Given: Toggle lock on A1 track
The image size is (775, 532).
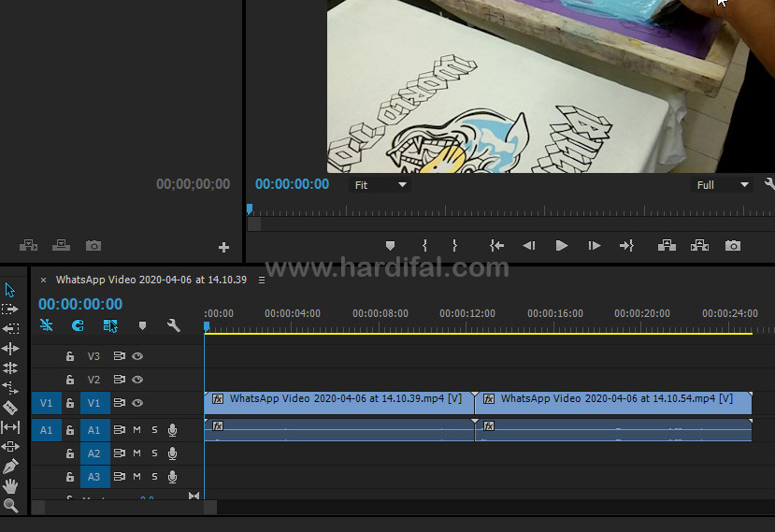Looking at the screenshot, I should (70, 430).
